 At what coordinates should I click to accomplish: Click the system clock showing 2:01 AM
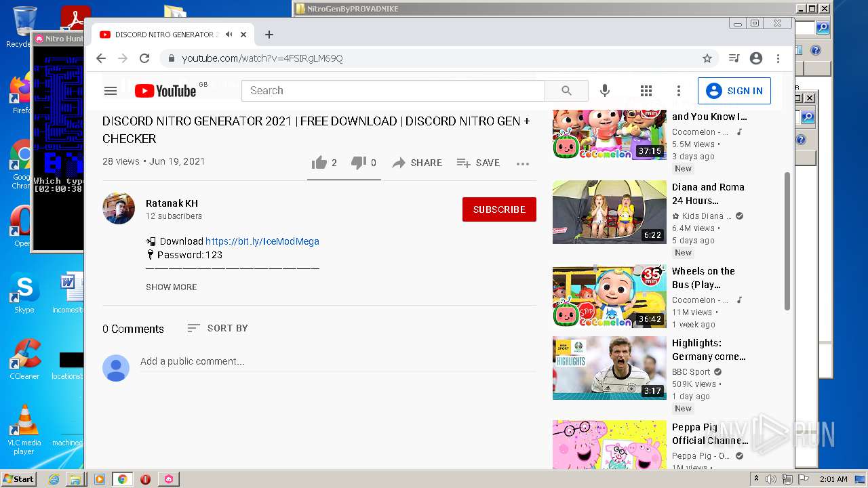click(833, 479)
